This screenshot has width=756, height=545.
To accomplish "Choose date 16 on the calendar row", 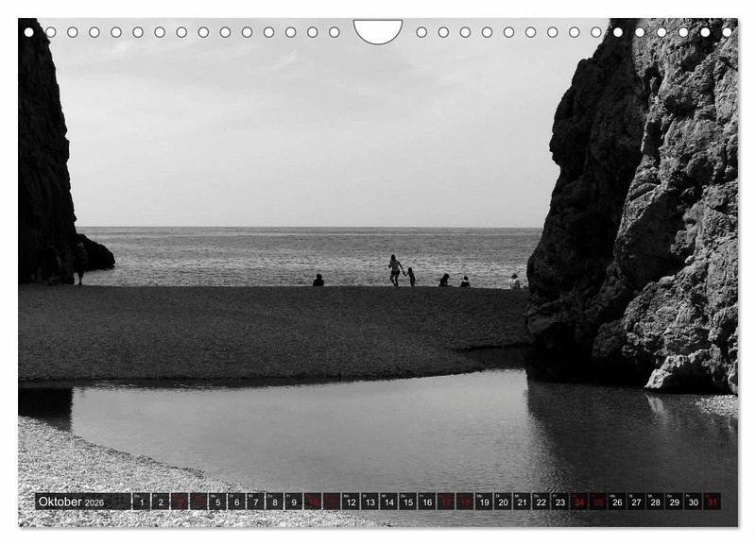I will [x=426, y=502].
